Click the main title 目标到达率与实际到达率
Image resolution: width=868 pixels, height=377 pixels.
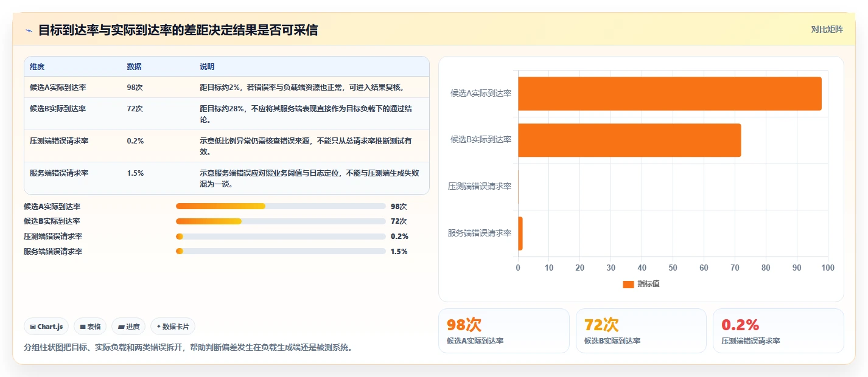click(x=178, y=30)
